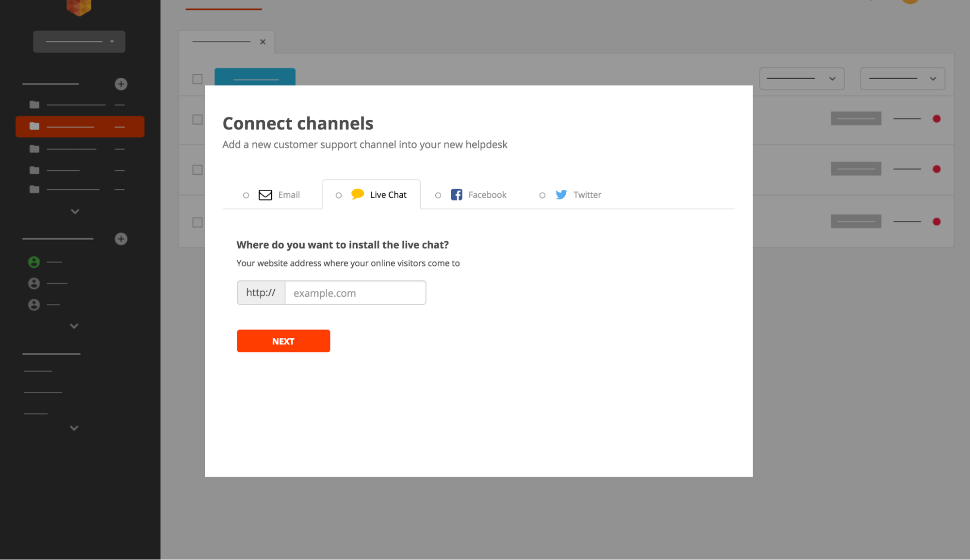Click the close X on the background tab

[263, 42]
